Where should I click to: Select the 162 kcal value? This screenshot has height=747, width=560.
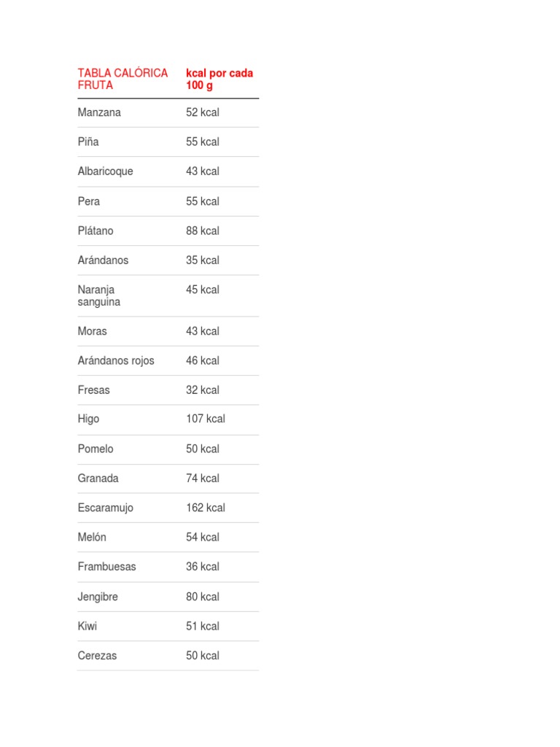pos(205,508)
